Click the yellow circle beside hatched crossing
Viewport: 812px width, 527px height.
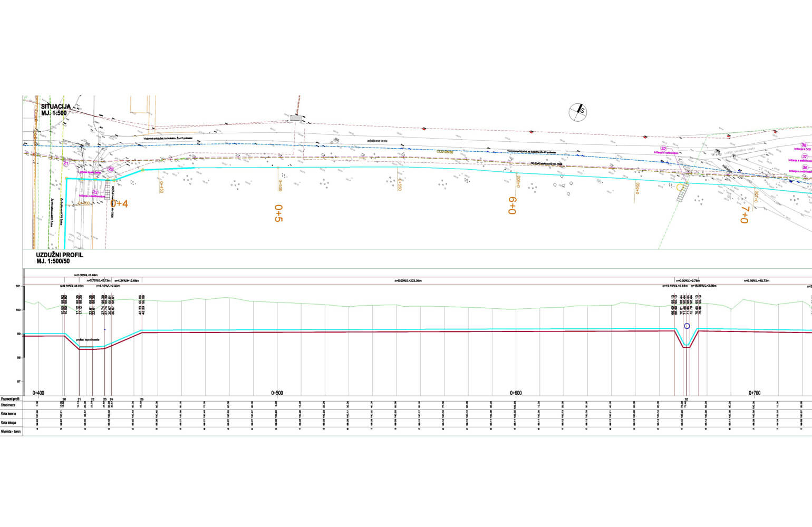[x=680, y=187]
